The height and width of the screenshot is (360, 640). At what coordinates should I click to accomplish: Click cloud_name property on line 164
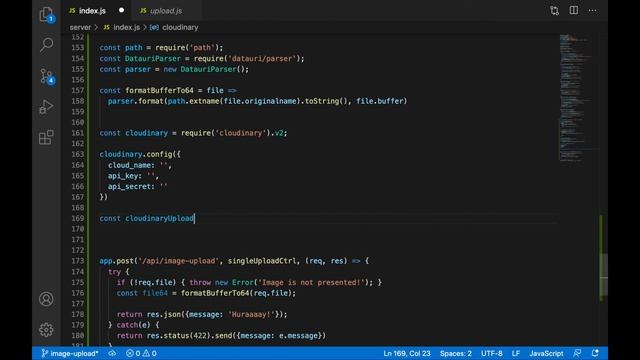(x=131, y=165)
